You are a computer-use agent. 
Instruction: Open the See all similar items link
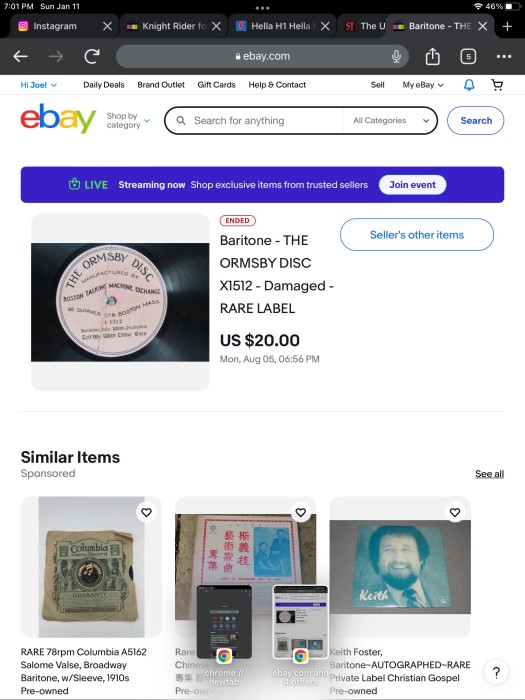tap(489, 474)
